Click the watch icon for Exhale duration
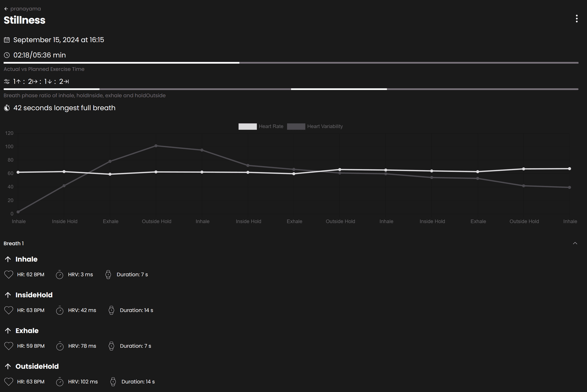 pyautogui.click(x=111, y=346)
